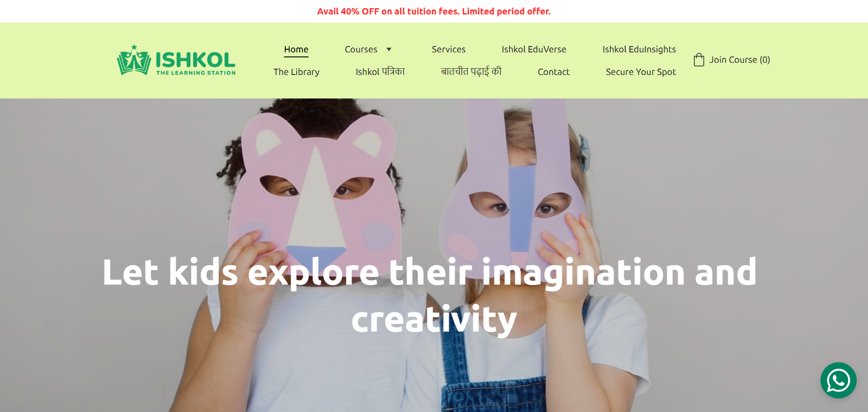Viewport: 868px width, 412px height.
Task: Visit The Library page
Action: (x=297, y=72)
